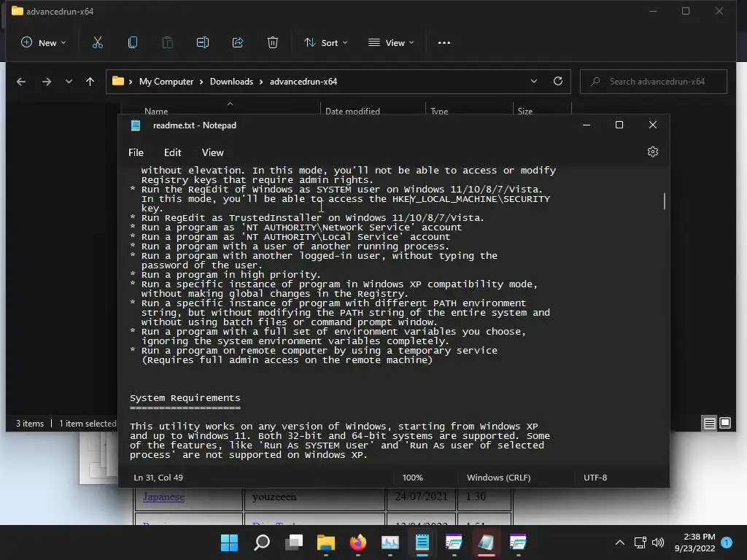Open Task View on the taskbar
This screenshot has height=560, width=747.
[x=294, y=542]
